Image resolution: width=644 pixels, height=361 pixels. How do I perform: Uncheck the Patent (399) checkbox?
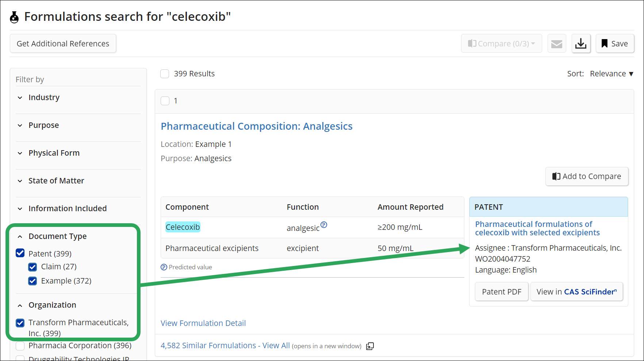(x=20, y=253)
